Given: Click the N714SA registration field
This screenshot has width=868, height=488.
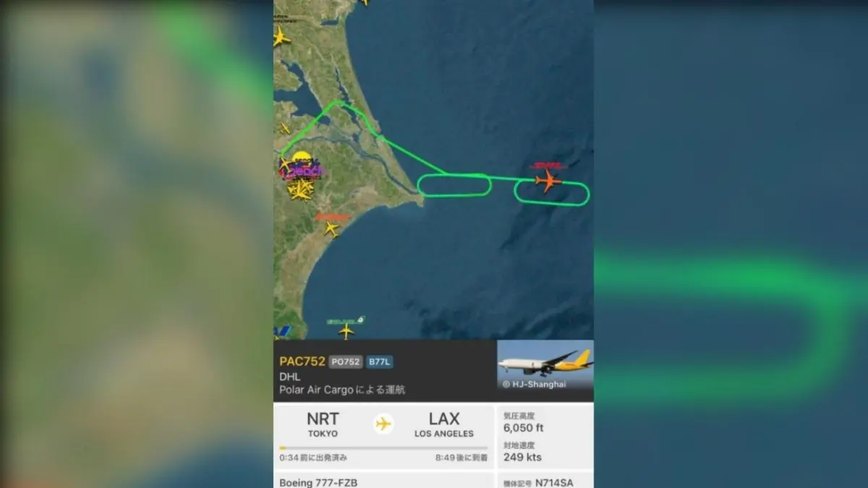Looking at the screenshot, I should click(x=545, y=481).
